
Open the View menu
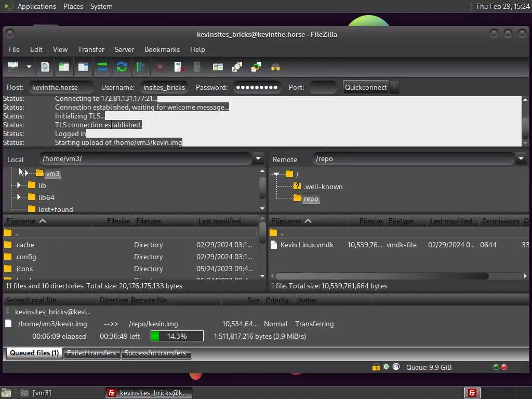[x=60, y=49]
